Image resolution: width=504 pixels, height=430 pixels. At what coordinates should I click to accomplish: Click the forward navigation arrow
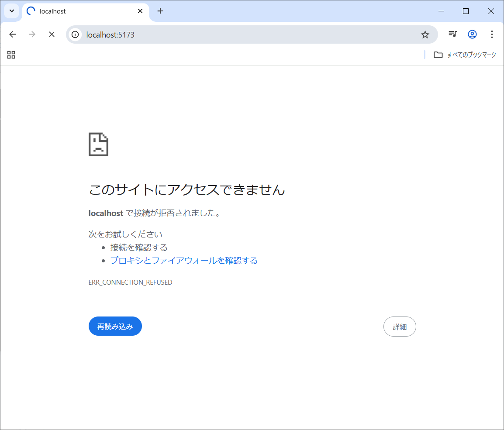click(x=32, y=34)
